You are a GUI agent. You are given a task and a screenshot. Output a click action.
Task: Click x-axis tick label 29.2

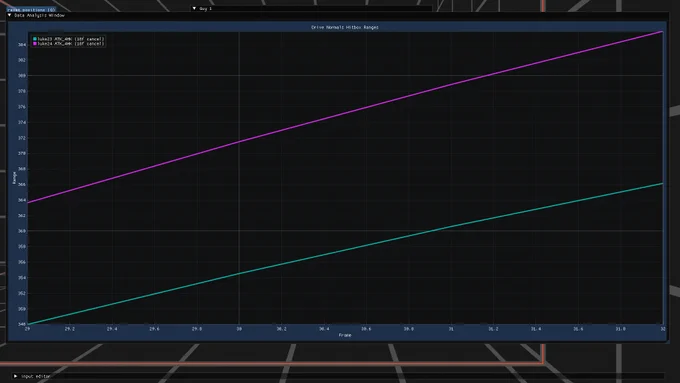point(70,329)
